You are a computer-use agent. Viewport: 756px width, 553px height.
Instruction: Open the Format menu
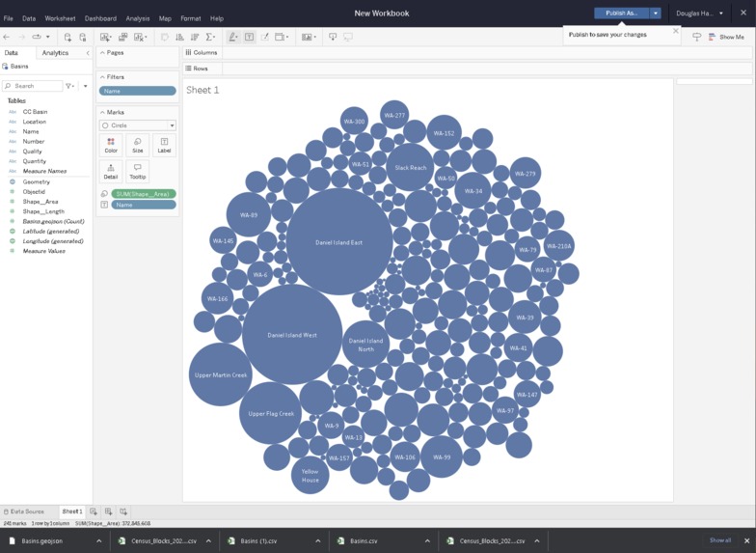tap(191, 18)
